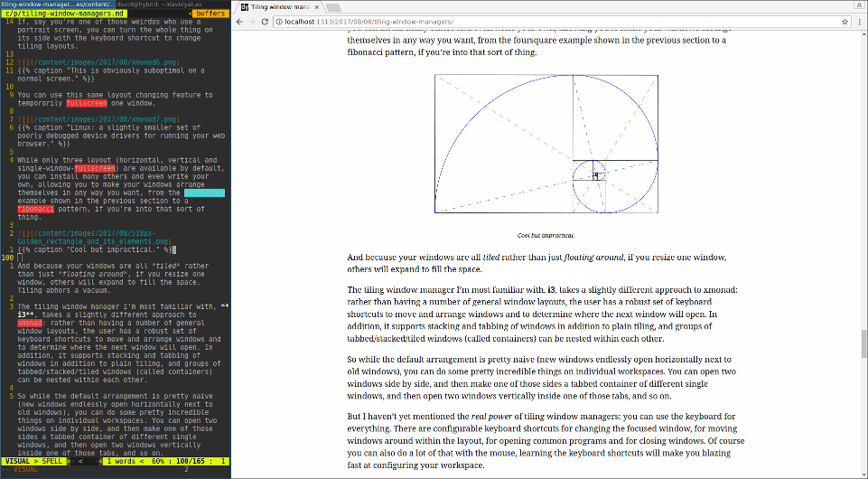868x479 pixels.
Task: Click 'This is obviously suboptimal' caption line in Vim
Action: 111,75
